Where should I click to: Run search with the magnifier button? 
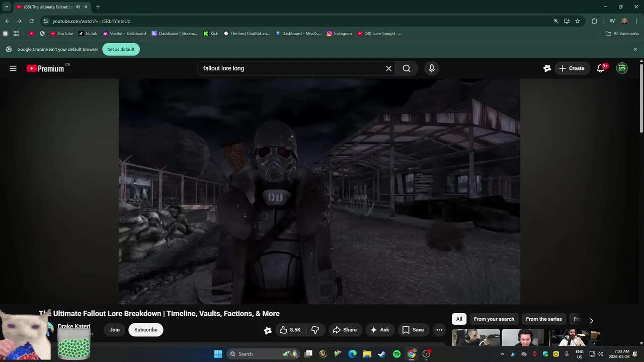[x=407, y=68]
